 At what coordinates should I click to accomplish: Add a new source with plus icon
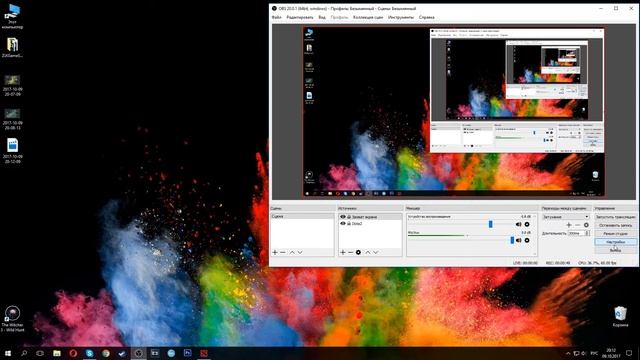pos(343,253)
